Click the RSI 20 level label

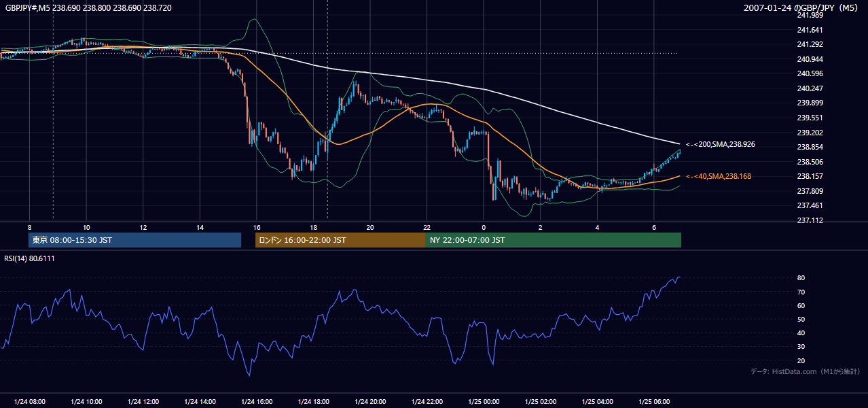click(801, 360)
